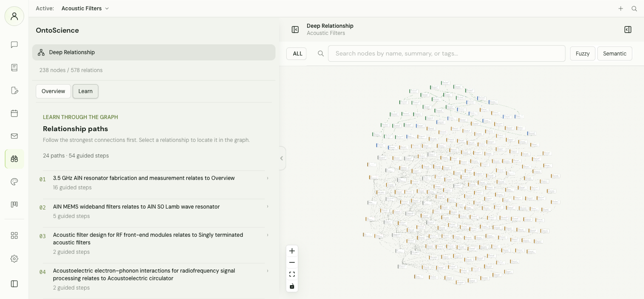Focus the Search nodes input field

446,53
